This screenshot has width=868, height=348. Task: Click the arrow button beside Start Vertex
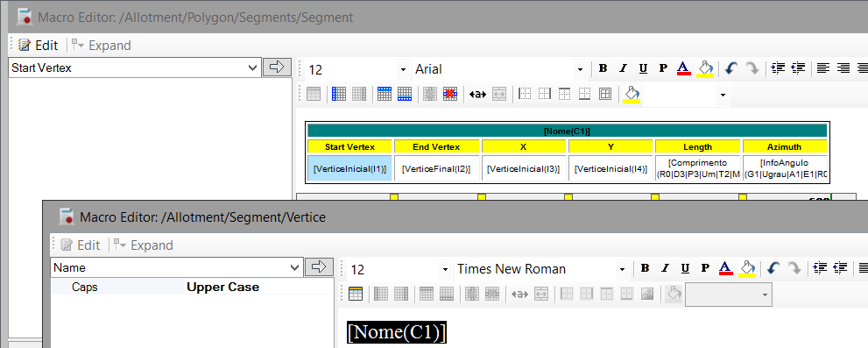click(277, 67)
